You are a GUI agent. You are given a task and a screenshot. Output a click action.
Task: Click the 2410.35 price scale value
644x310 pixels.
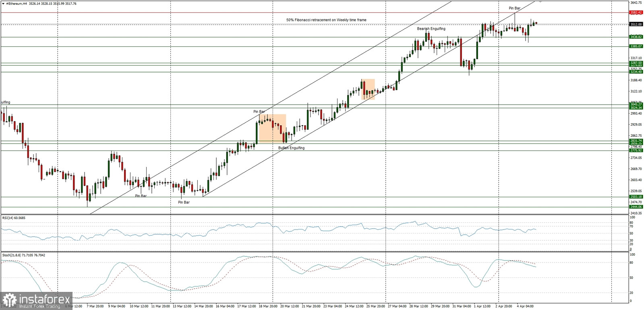[x=636, y=213]
